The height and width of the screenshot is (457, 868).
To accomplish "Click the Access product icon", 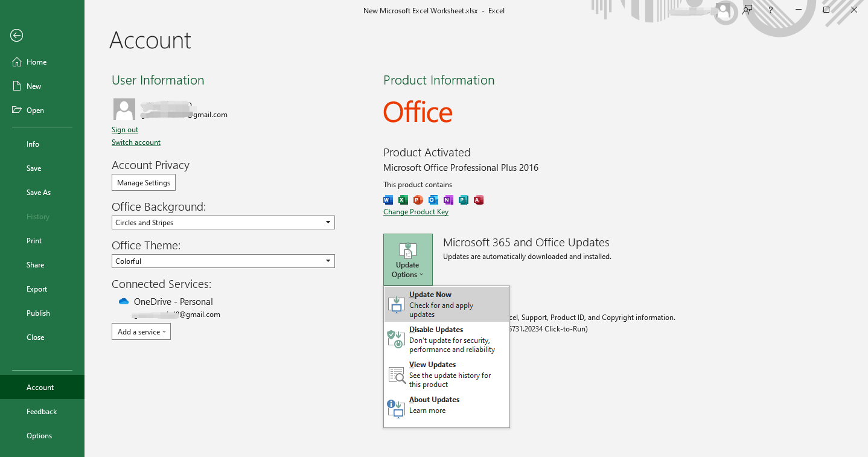I will [478, 199].
